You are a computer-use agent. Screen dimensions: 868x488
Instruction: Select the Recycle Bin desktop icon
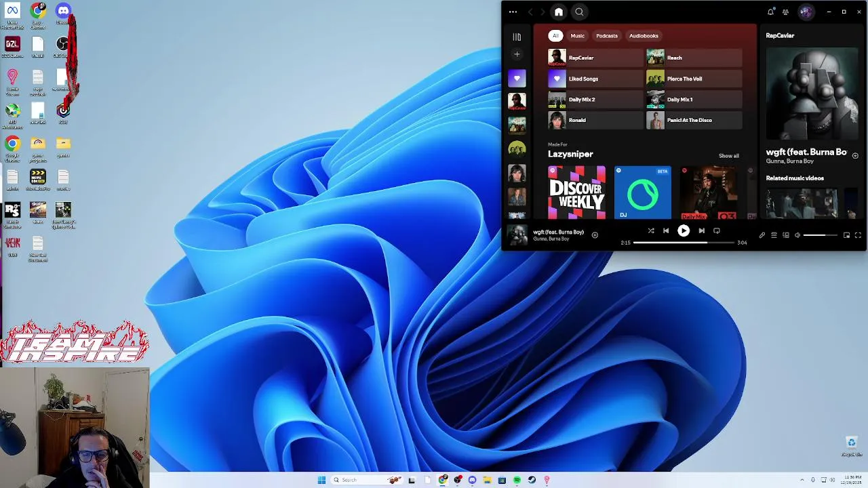tap(851, 446)
